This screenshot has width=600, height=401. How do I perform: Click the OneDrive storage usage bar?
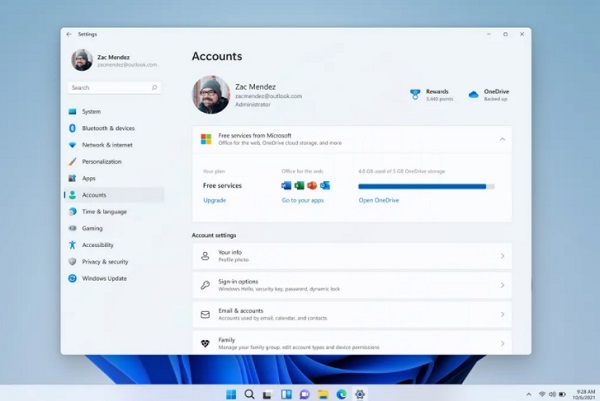(x=426, y=186)
